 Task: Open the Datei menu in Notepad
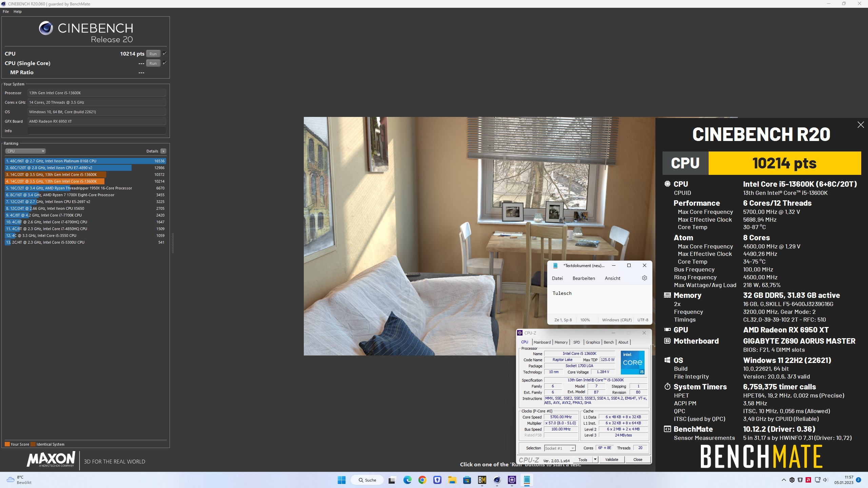pyautogui.click(x=557, y=278)
